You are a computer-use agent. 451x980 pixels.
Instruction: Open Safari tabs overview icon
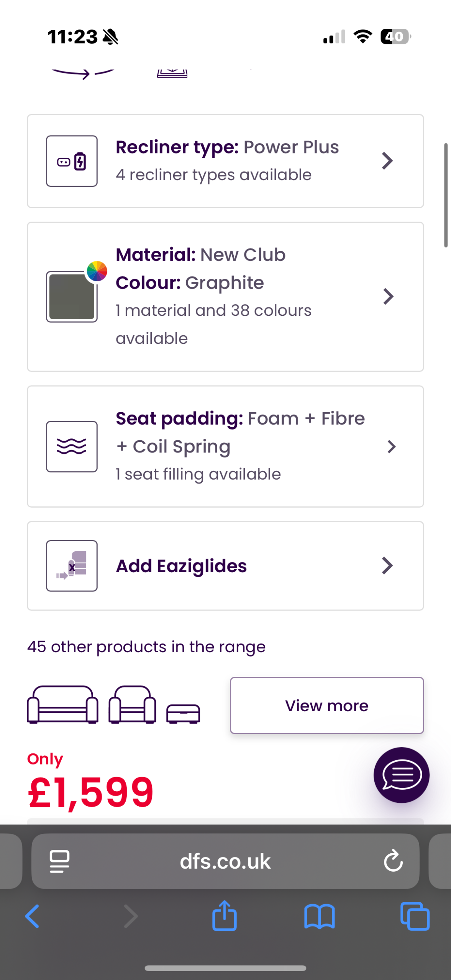[415, 916]
